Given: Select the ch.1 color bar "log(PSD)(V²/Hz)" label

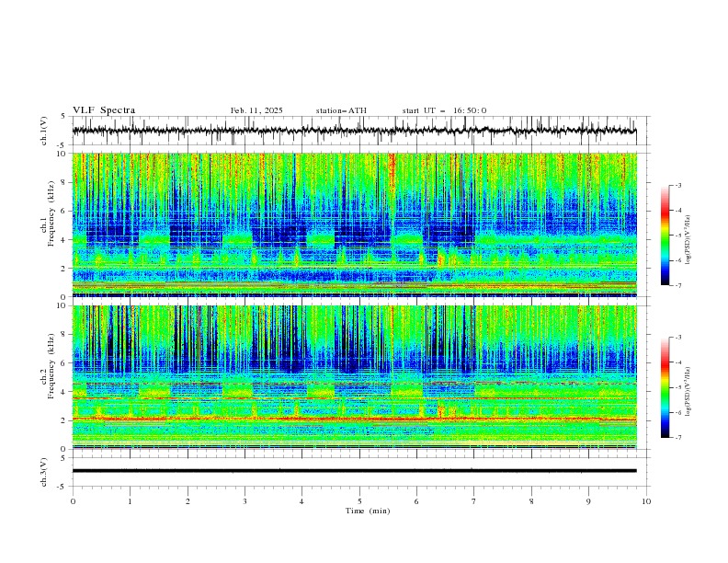Looking at the screenshot, I should coord(688,240).
